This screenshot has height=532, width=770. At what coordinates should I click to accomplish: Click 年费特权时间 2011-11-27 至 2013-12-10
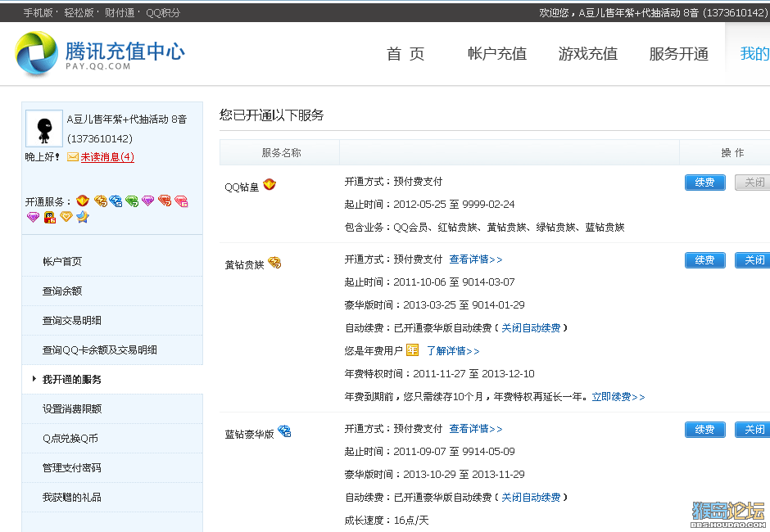[x=440, y=374]
